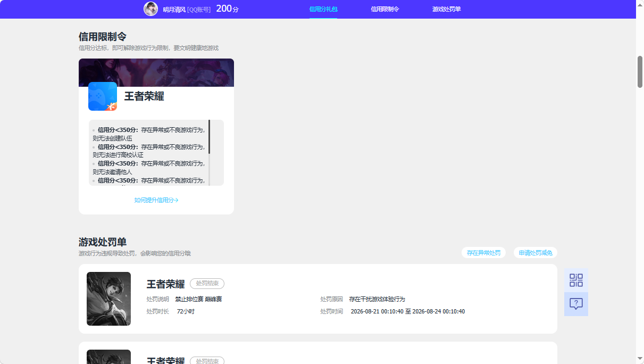Click the 则无法创建队伍 restriction text
Viewport: 644px width, 364px height.
click(x=112, y=138)
